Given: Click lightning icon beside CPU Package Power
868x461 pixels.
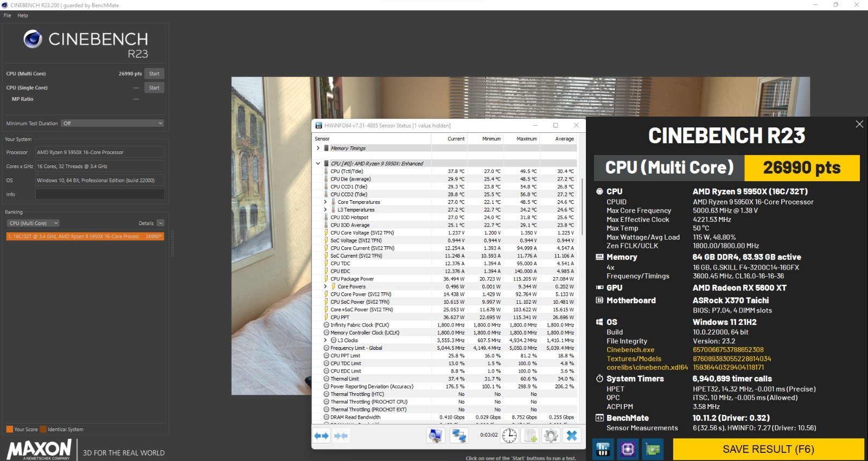Looking at the screenshot, I should click(326, 279).
